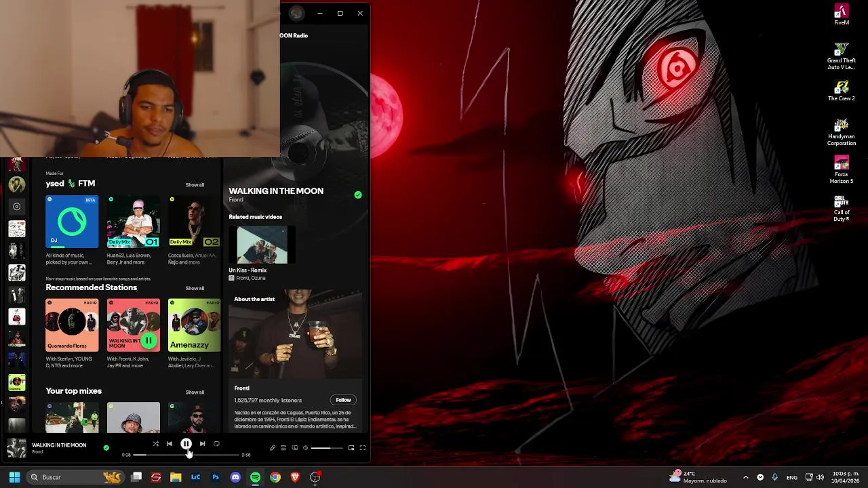Open FiveM desktop shortcut
This screenshot has width=868, height=488.
click(x=842, y=14)
